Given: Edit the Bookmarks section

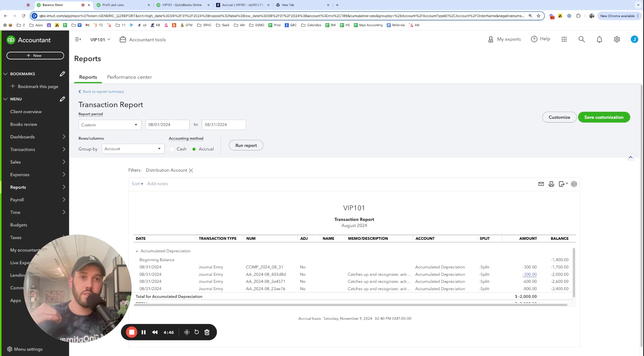Looking at the screenshot, I should (x=62, y=74).
